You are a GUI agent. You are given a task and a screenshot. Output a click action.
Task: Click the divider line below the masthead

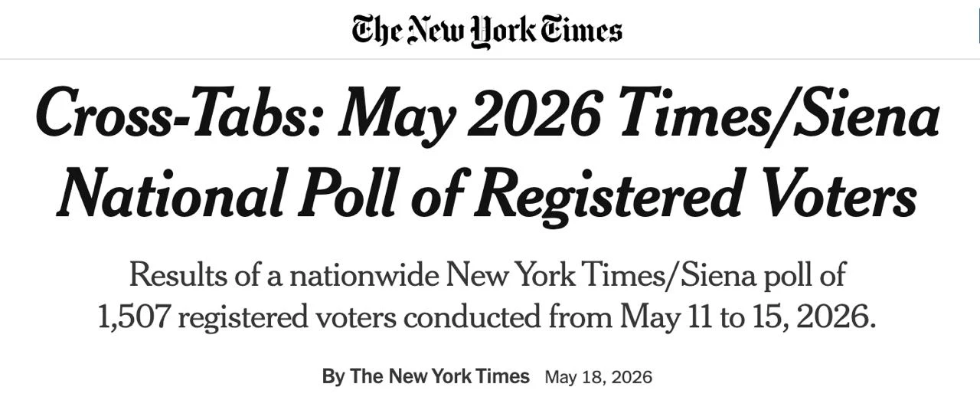(490, 59)
